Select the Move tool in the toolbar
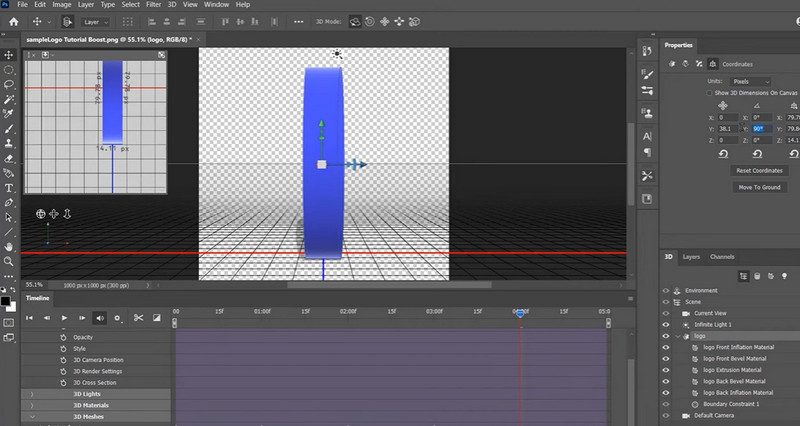800x426 pixels. (9, 54)
